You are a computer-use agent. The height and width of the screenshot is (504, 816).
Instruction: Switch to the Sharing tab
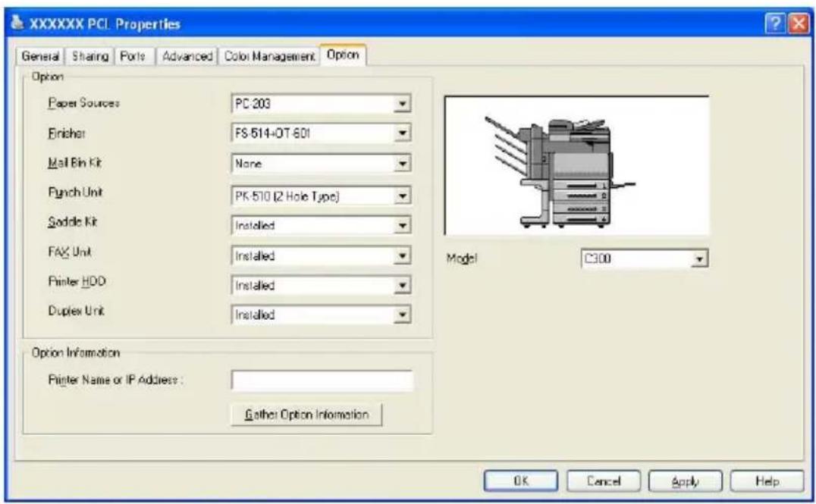(90, 56)
